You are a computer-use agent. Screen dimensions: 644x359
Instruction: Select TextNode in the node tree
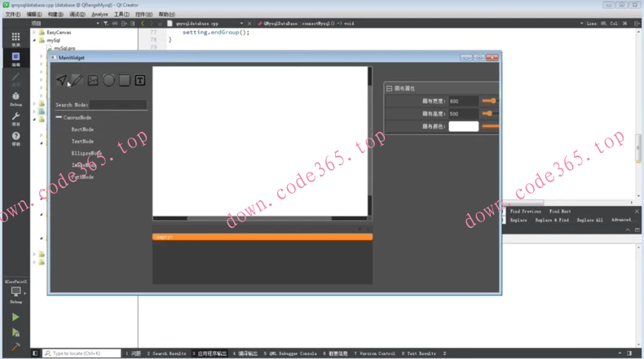click(x=82, y=141)
